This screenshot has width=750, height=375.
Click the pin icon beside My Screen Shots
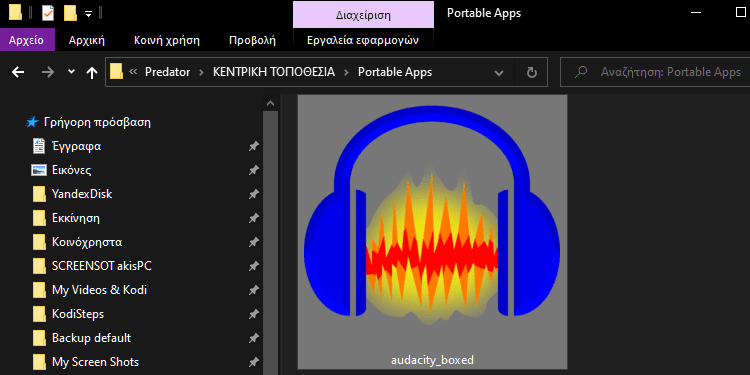254,362
